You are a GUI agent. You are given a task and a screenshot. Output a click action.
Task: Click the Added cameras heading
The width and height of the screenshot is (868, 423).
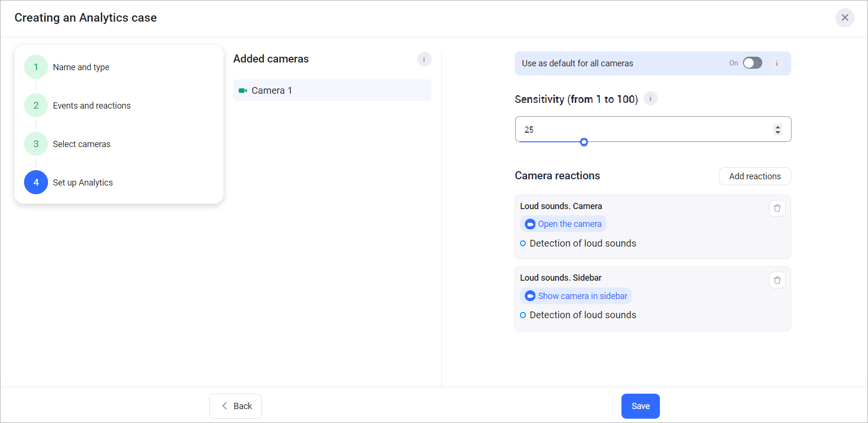[x=271, y=59]
